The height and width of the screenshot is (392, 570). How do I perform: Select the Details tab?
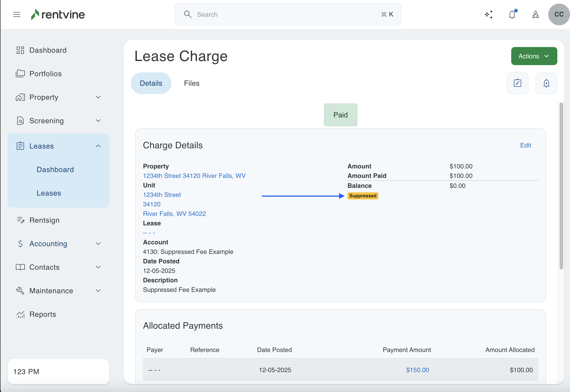151,83
